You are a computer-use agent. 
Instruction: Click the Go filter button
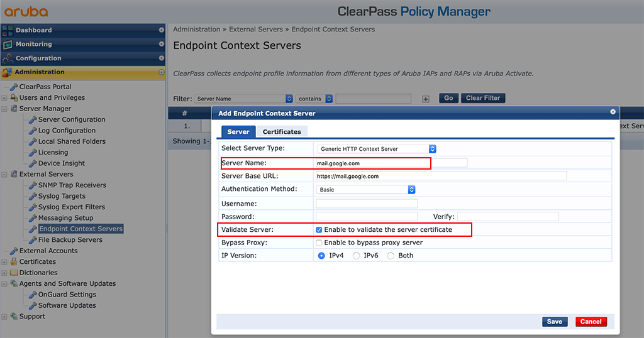pos(448,98)
